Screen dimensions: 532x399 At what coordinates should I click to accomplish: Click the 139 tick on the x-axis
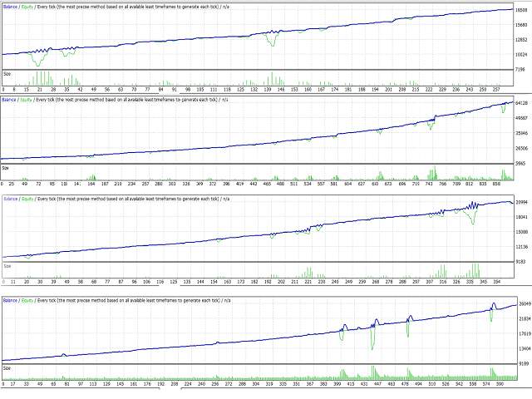268,90
